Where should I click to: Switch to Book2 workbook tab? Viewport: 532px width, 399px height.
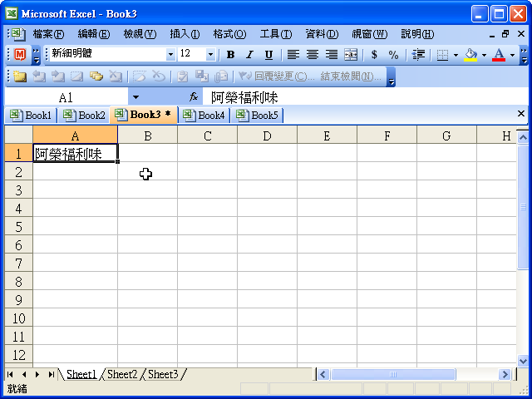[x=84, y=116]
